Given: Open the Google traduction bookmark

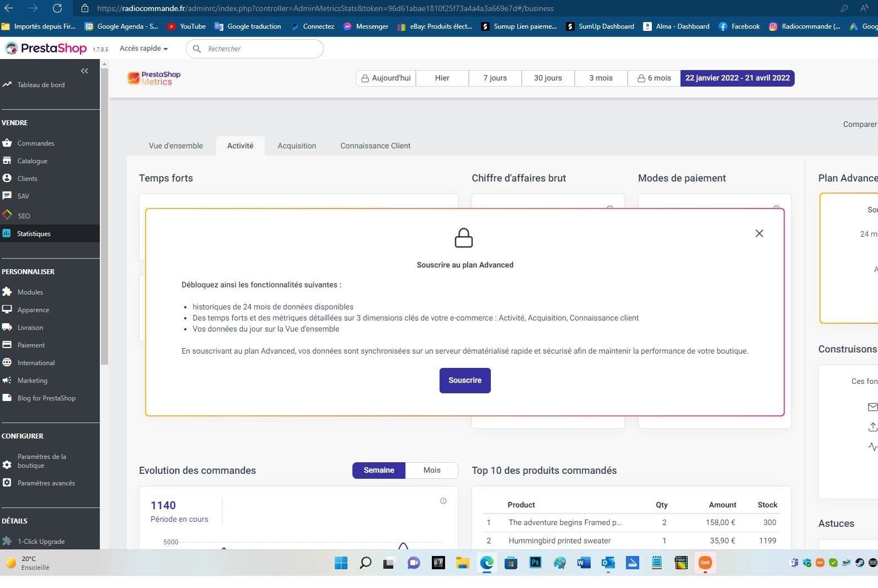Looking at the screenshot, I should 248,26.
